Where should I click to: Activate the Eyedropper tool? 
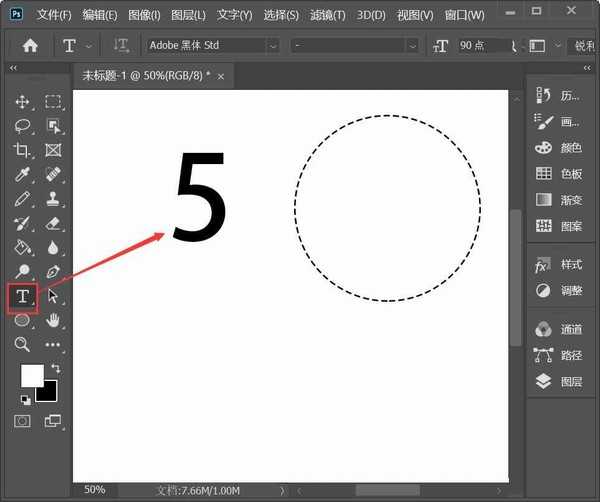(22, 175)
